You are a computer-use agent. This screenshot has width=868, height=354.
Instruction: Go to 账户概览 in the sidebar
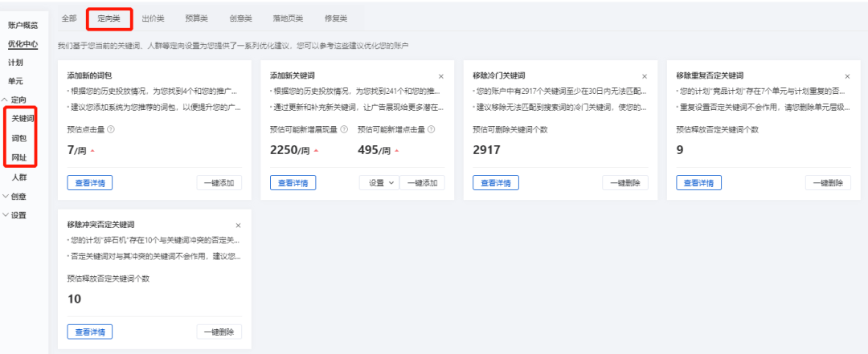click(23, 26)
